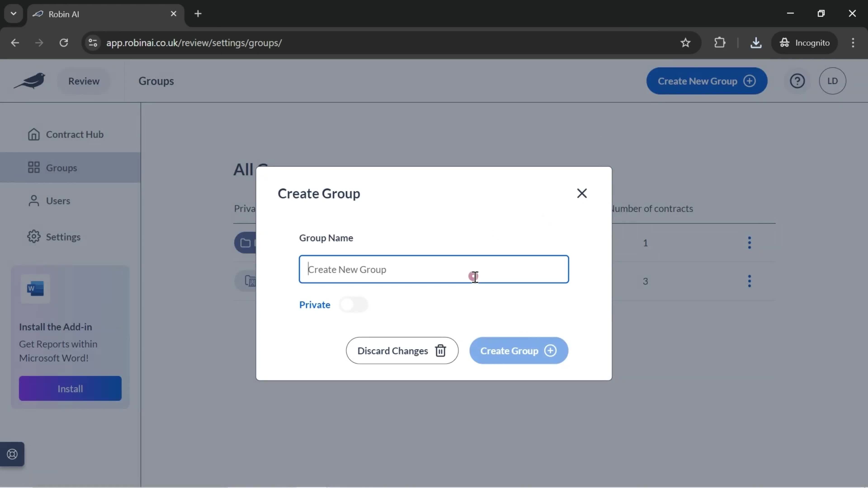Click the help question mark icon

click(798, 80)
